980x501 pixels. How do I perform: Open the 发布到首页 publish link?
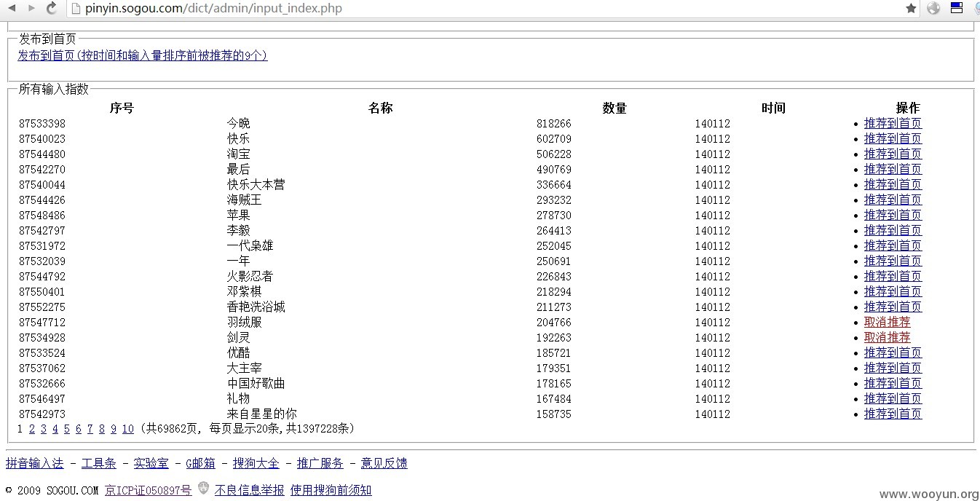pos(143,55)
